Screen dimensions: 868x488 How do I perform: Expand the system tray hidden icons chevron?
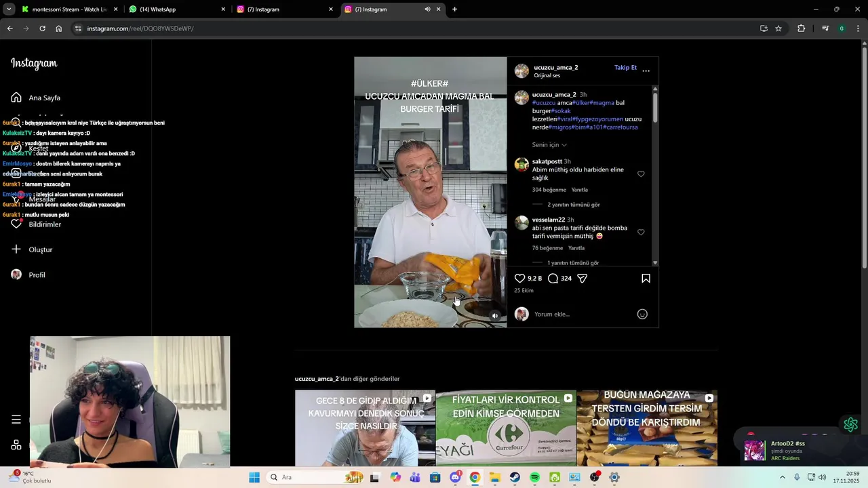(782, 477)
